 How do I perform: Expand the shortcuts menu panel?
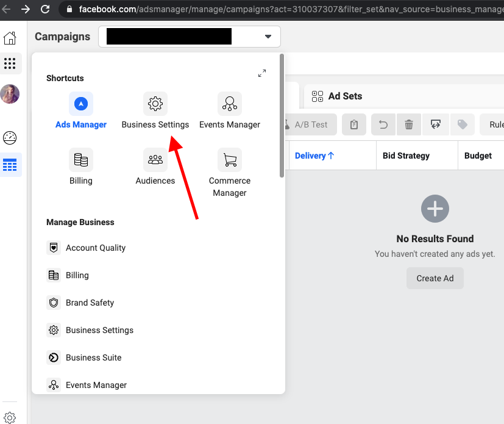tap(262, 73)
